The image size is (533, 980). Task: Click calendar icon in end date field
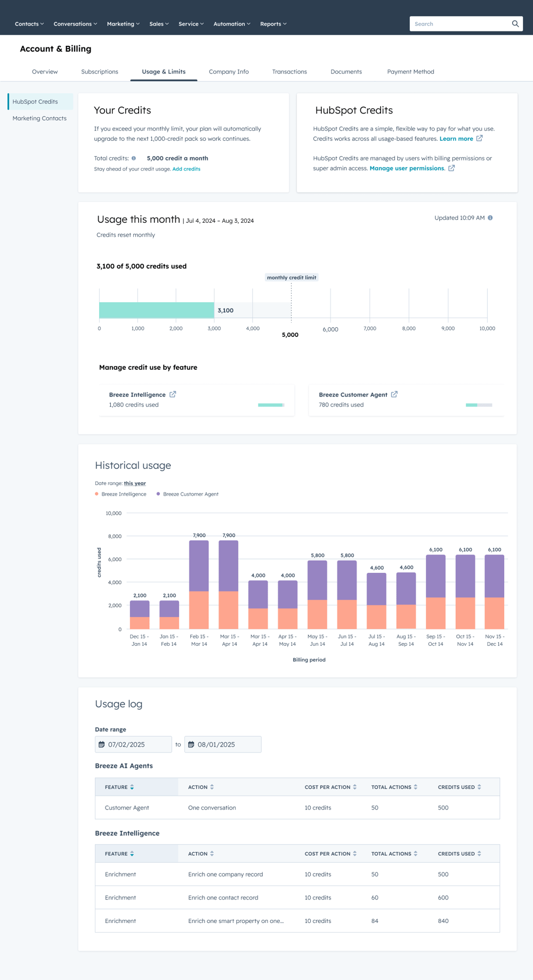point(191,744)
